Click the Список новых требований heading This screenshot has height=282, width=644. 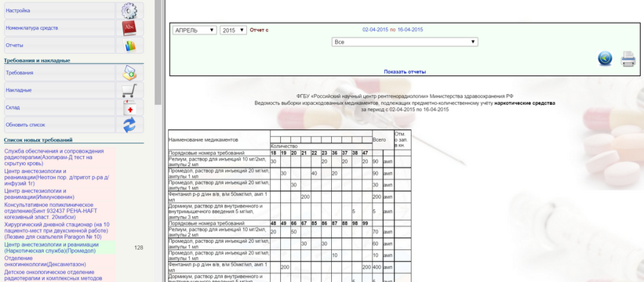(38, 139)
